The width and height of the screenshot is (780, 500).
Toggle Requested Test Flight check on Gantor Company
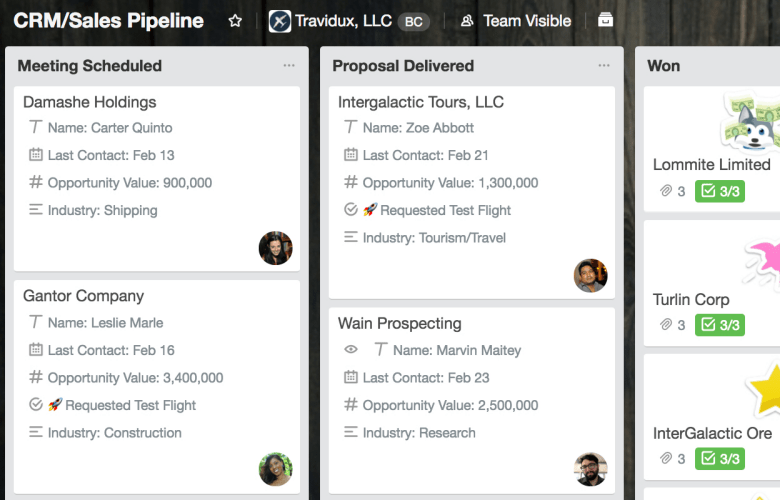coord(36,405)
